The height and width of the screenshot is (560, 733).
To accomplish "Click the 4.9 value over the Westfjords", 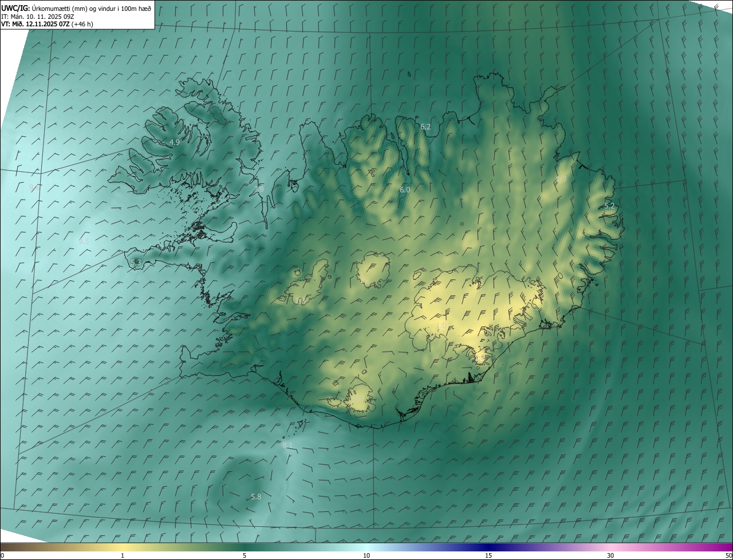I will pyautogui.click(x=175, y=142).
